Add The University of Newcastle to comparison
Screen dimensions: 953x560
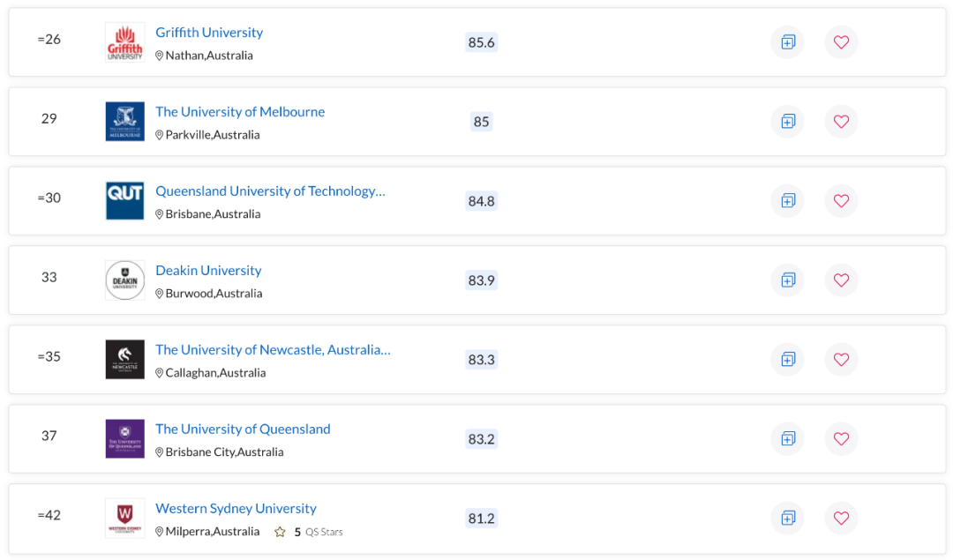(x=787, y=360)
